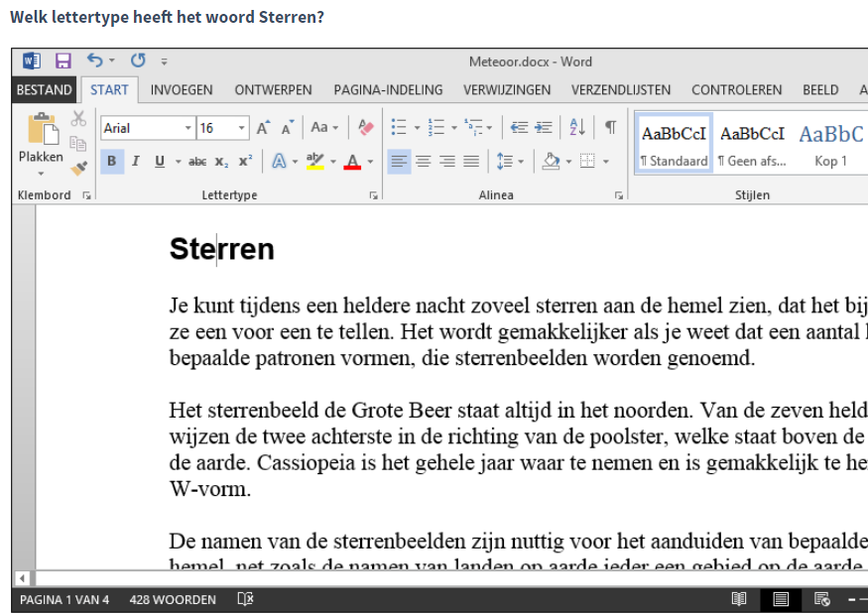This screenshot has height=614, width=868.
Task: Switch to the INVOEGEN tab
Action: coord(182,89)
